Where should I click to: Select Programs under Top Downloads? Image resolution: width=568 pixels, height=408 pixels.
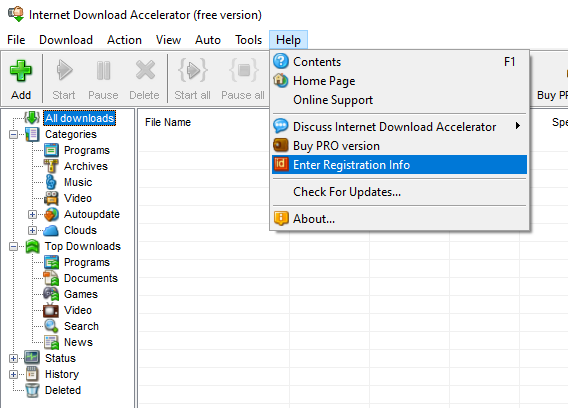pyautogui.click(x=87, y=262)
